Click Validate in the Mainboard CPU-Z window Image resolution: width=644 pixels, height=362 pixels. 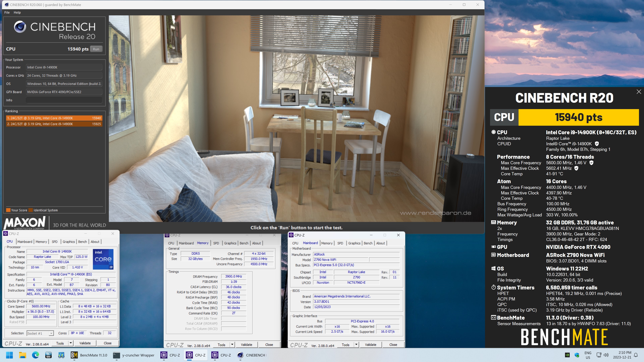click(370, 345)
